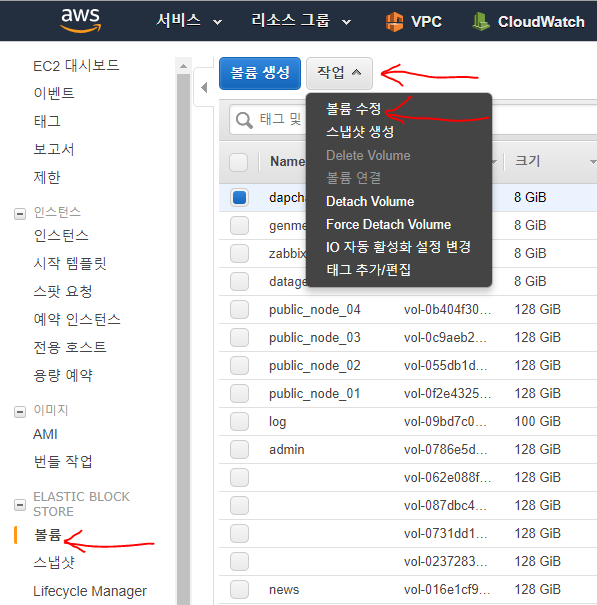597x605 pixels.
Task: Open 이벤트 in the sidebar
Action: pyautogui.click(x=54, y=93)
